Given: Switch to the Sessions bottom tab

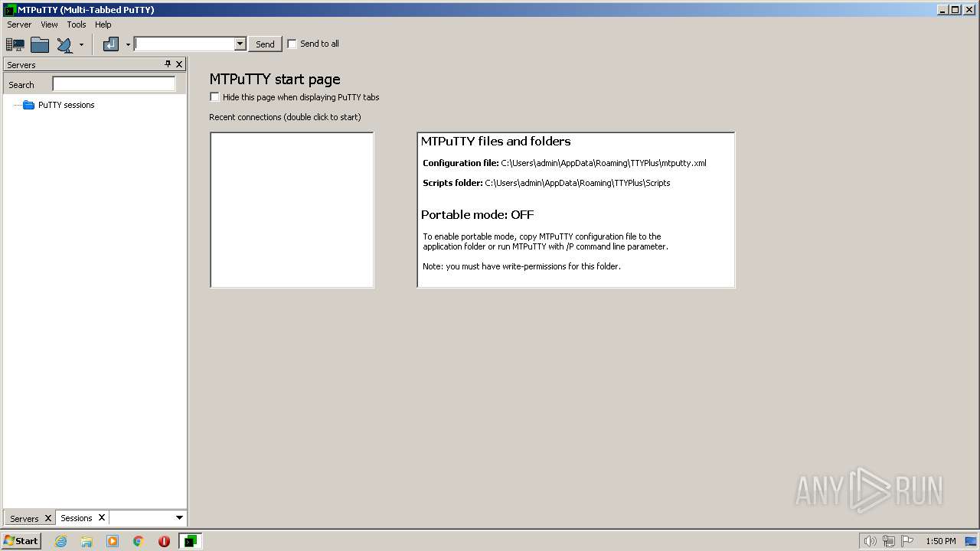Looking at the screenshot, I should [x=76, y=518].
